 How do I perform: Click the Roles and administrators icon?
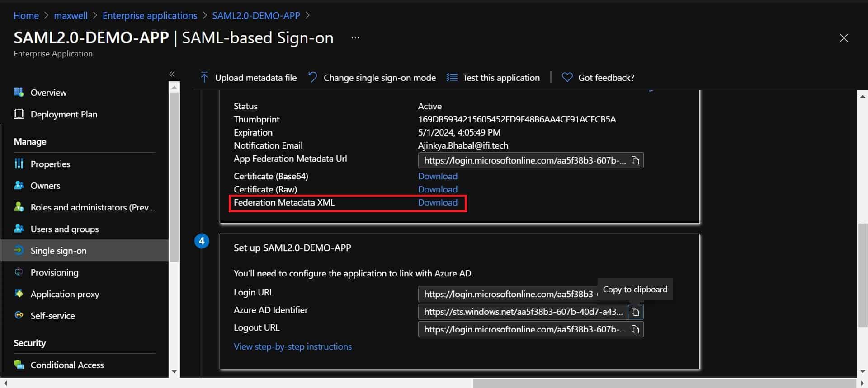[19, 207]
